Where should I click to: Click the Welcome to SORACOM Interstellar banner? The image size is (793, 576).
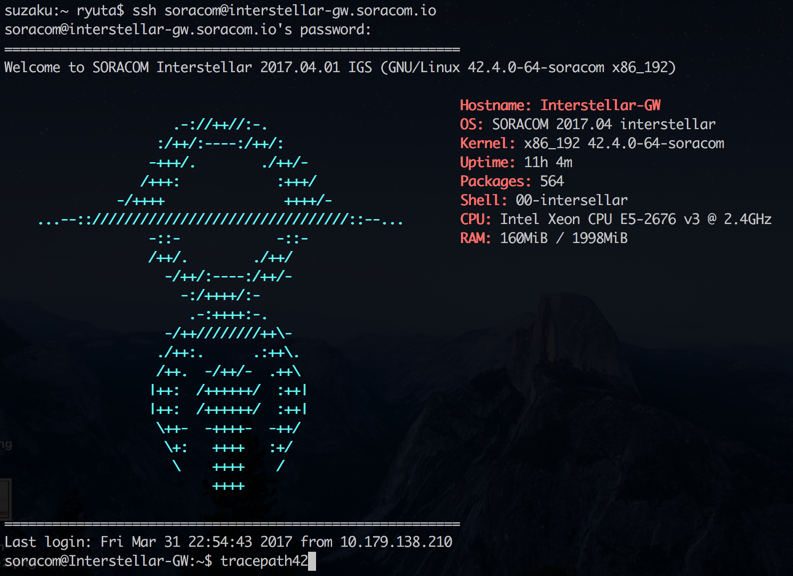pos(340,67)
